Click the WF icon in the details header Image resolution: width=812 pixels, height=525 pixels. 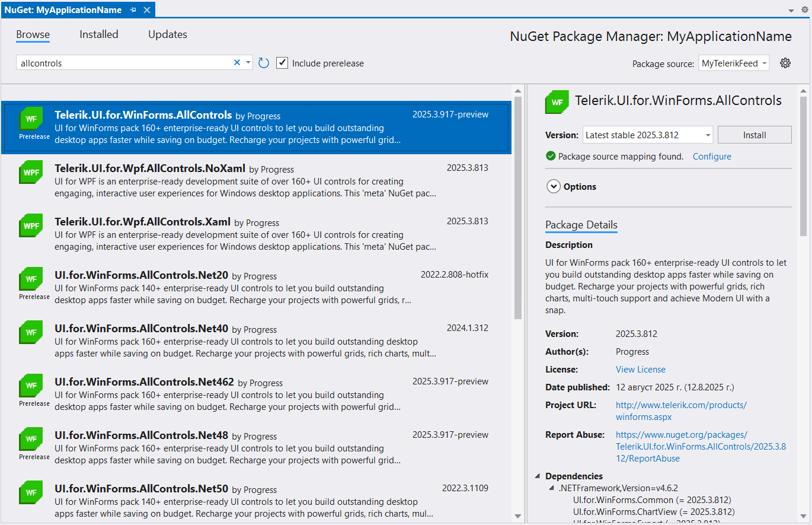coord(557,101)
